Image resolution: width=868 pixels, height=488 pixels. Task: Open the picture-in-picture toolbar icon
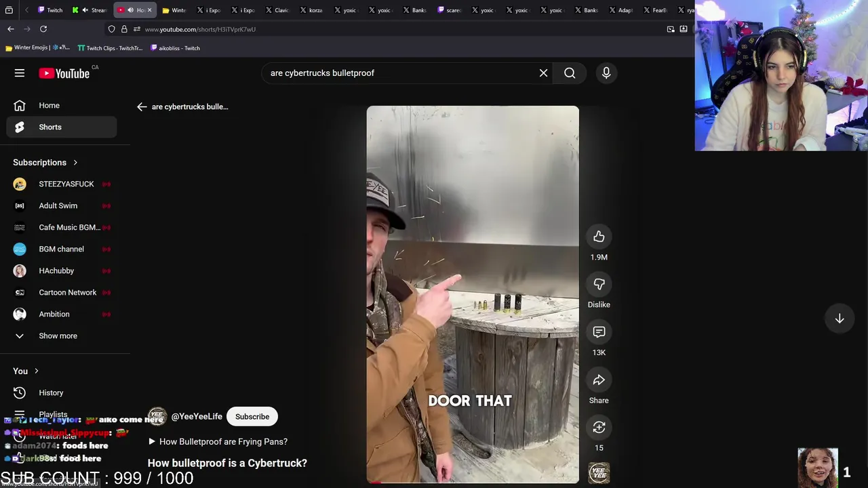671,29
